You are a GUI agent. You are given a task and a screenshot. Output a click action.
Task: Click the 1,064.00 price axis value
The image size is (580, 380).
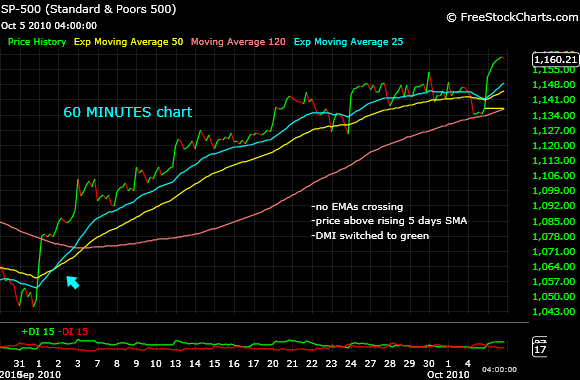click(x=554, y=266)
